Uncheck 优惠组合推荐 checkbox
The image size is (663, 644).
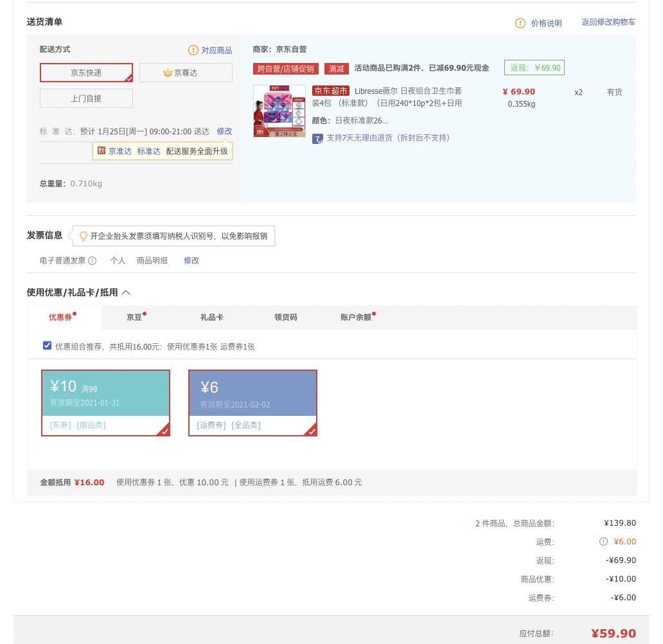point(48,346)
